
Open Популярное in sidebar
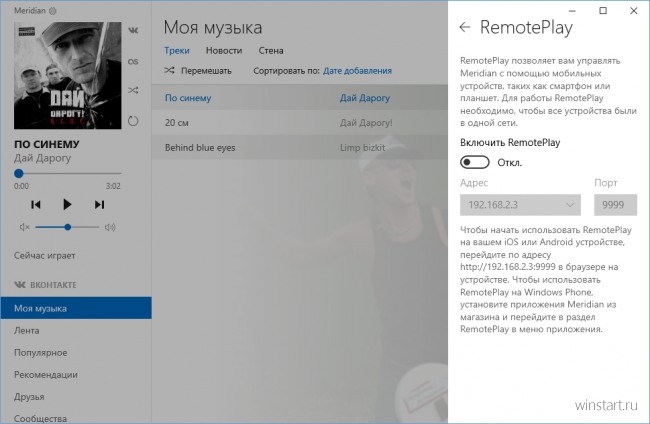tap(76, 352)
